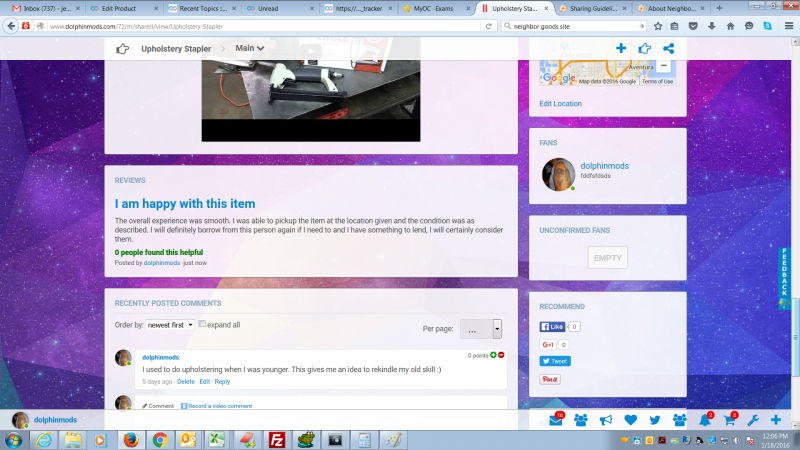Open dolphinmods profile link in Fans
The width and height of the screenshot is (800, 450).
[605, 166]
